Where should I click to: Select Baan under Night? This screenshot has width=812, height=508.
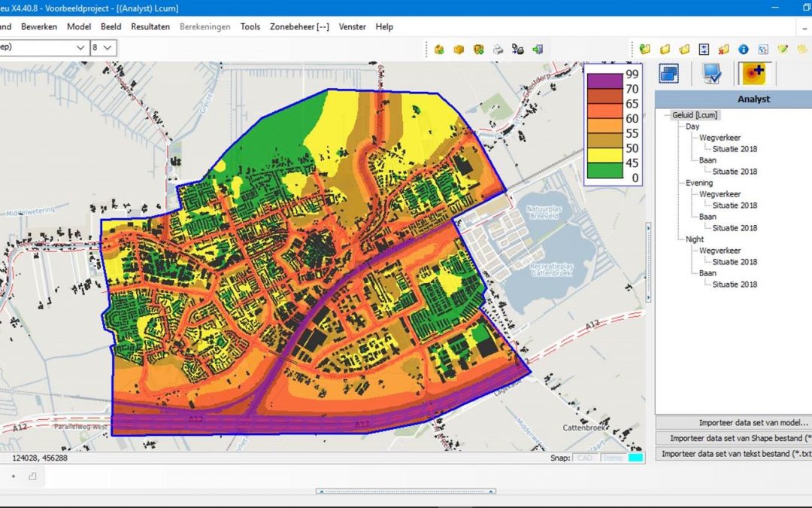[x=707, y=273]
